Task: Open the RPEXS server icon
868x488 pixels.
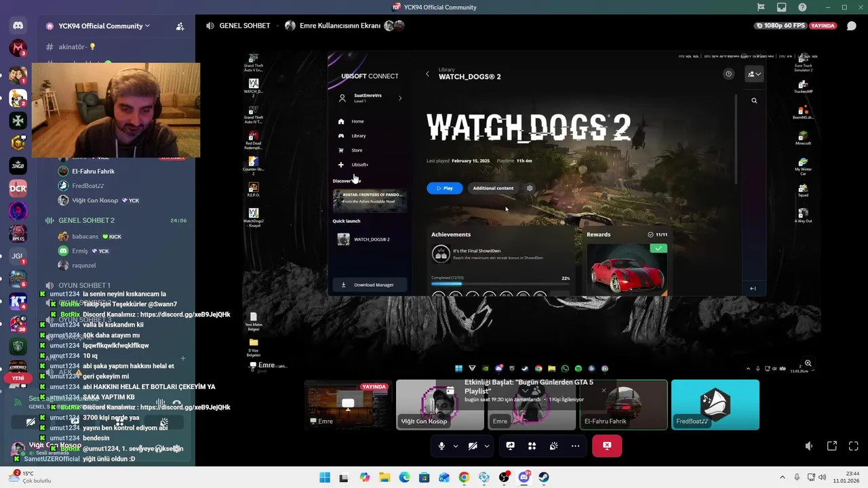Action: coord(18,233)
